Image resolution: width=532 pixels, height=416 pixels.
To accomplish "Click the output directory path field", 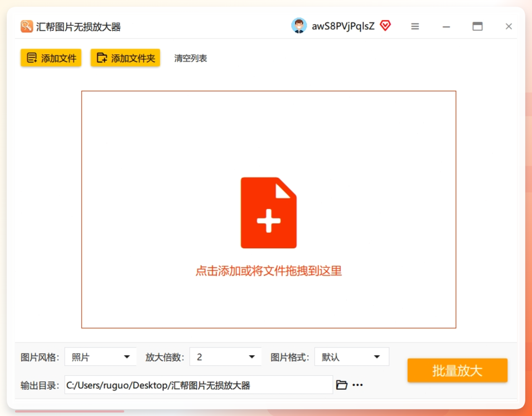I will click(x=199, y=385).
